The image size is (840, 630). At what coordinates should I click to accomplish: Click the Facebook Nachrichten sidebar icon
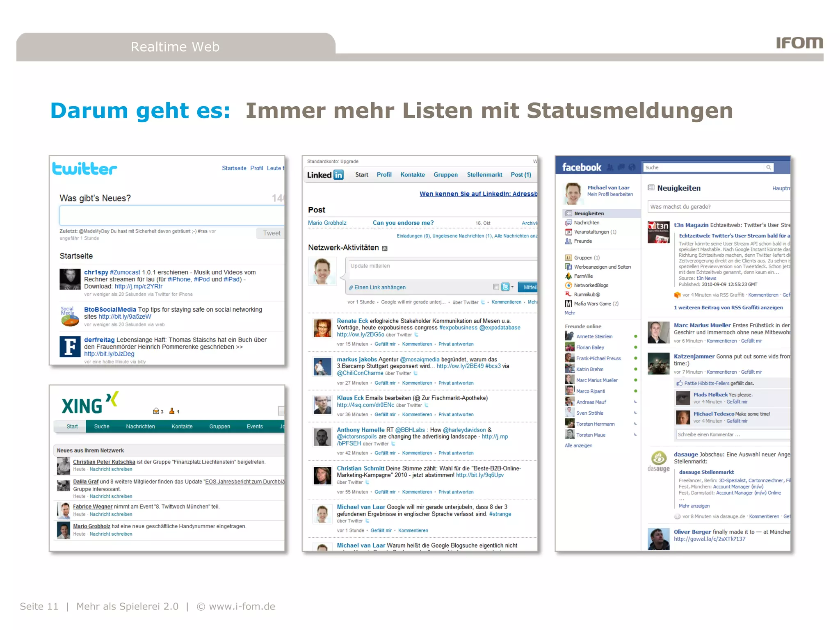coord(568,223)
